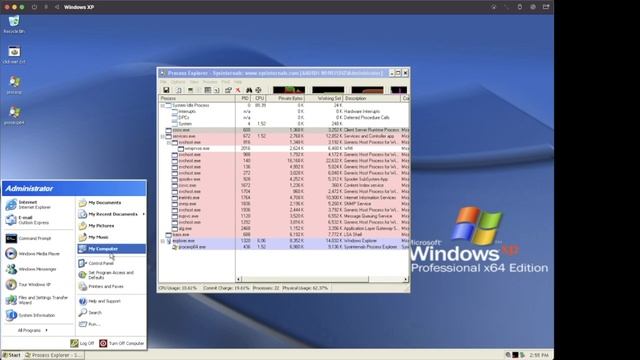The height and width of the screenshot is (360, 640).
Task: Open the Find menu in Process Explorer
Action: point(226,82)
